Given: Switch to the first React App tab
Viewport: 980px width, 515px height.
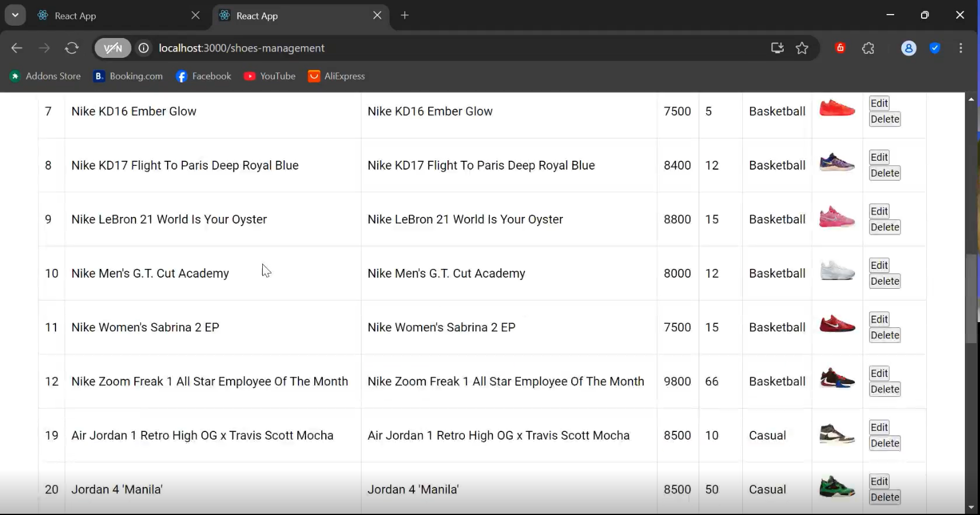Looking at the screenshot, I should tap(120, 16).
